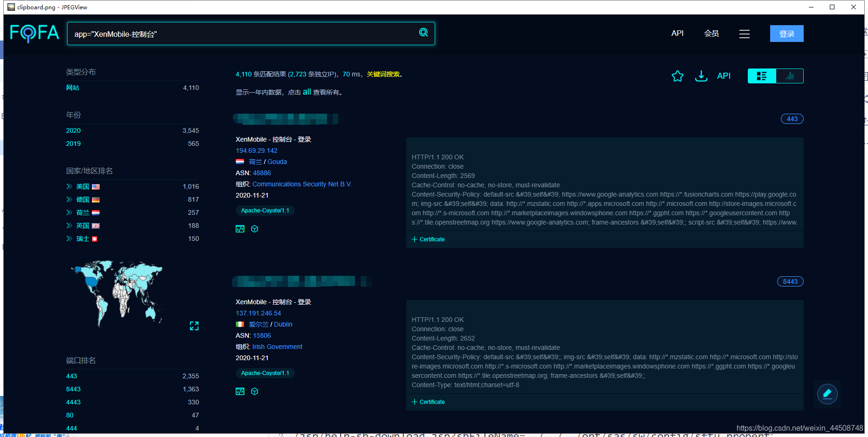Click Apache-Coyote/1.1 tag in second result
Screen dimensions: 868x437
[x=265, y=373]
